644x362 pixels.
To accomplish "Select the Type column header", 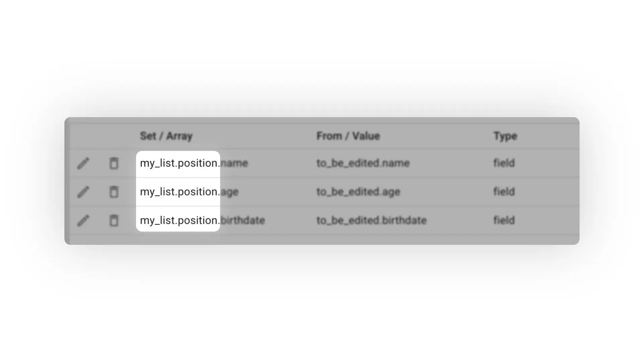I will pos(505,136).
